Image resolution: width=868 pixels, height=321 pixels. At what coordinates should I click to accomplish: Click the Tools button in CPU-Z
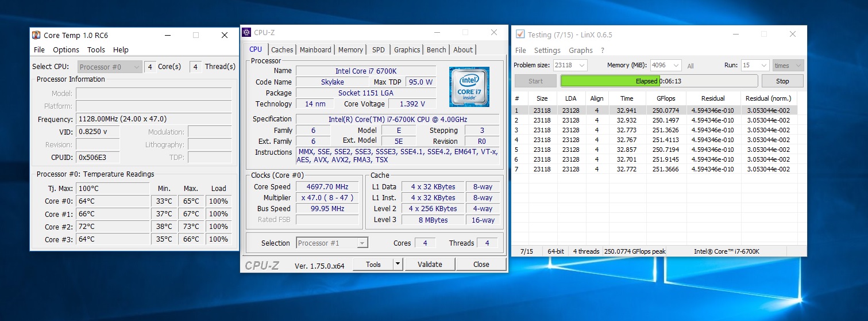(373, 264)
